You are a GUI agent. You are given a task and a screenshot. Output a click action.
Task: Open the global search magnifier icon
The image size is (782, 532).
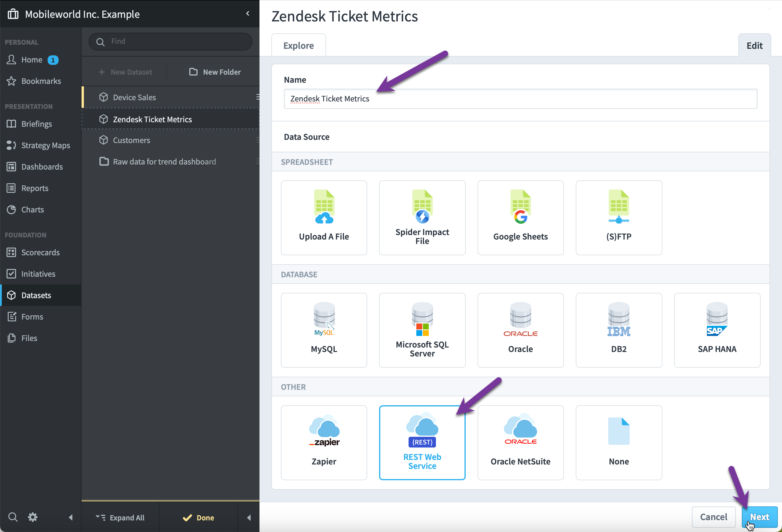[13, 517]
